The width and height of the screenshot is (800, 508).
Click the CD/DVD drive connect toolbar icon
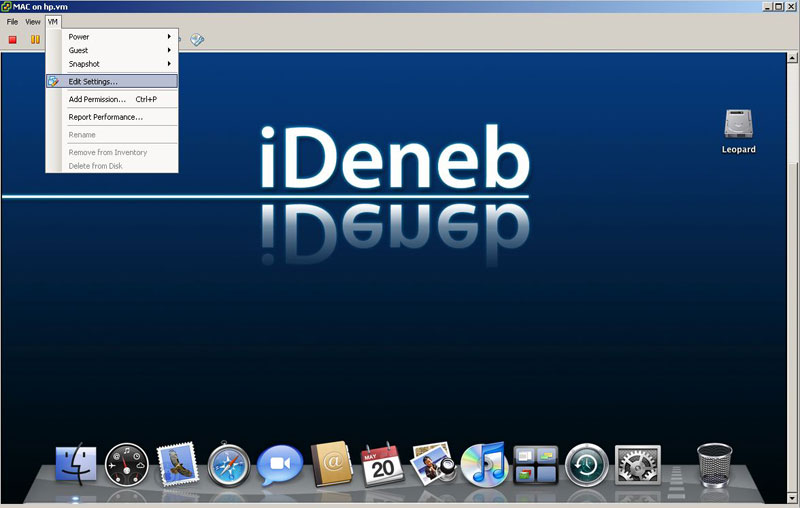point(197,39)
